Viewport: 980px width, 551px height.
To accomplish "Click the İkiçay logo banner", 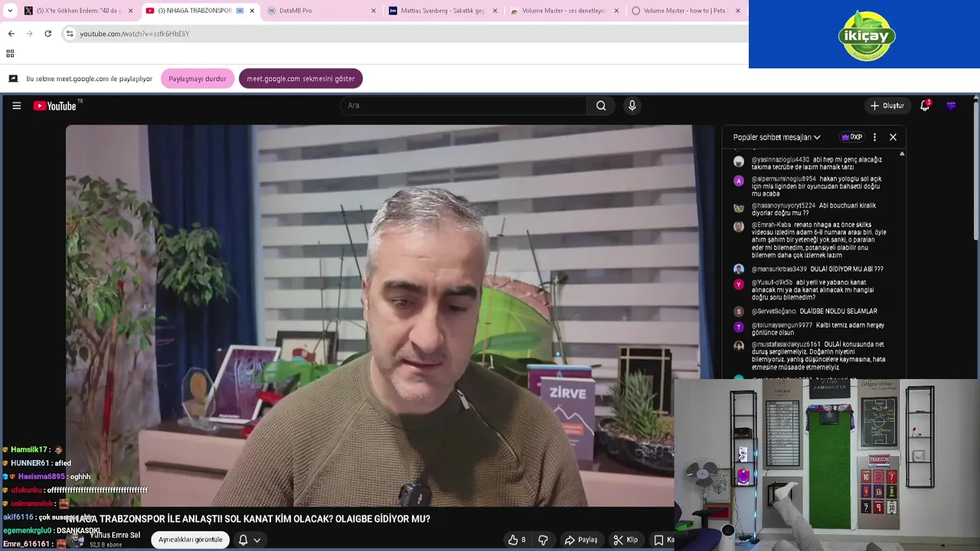I will [x=864, y=34].
